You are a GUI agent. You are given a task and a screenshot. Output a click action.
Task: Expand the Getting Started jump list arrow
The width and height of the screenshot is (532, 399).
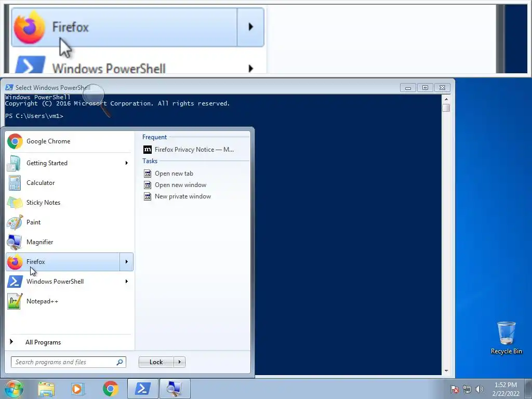127,163
